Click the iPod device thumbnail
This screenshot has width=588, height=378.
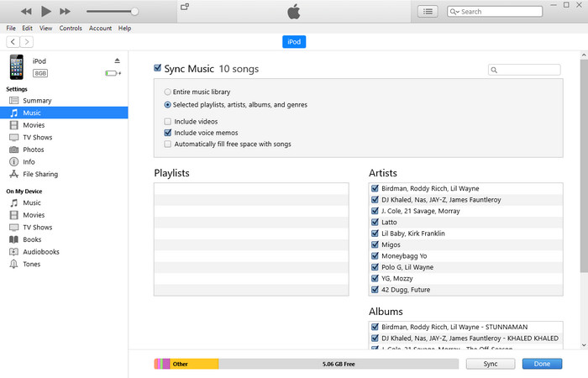[17, 67]
